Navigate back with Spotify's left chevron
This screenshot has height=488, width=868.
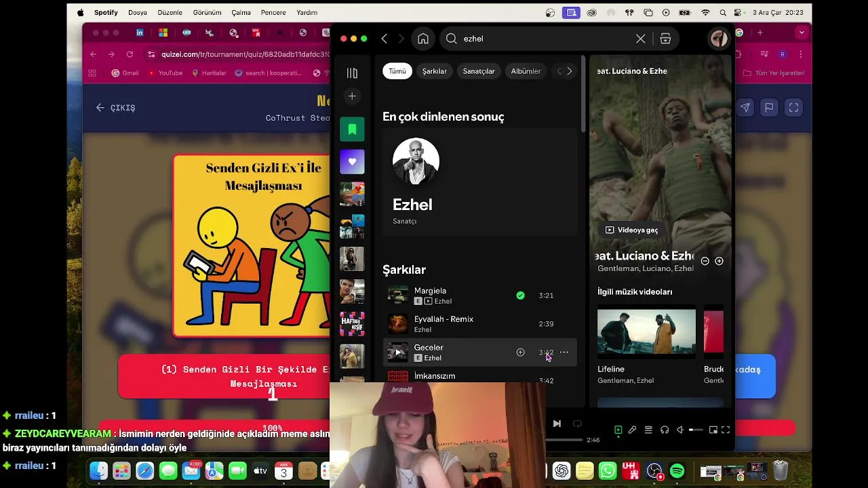click(384, 39)
